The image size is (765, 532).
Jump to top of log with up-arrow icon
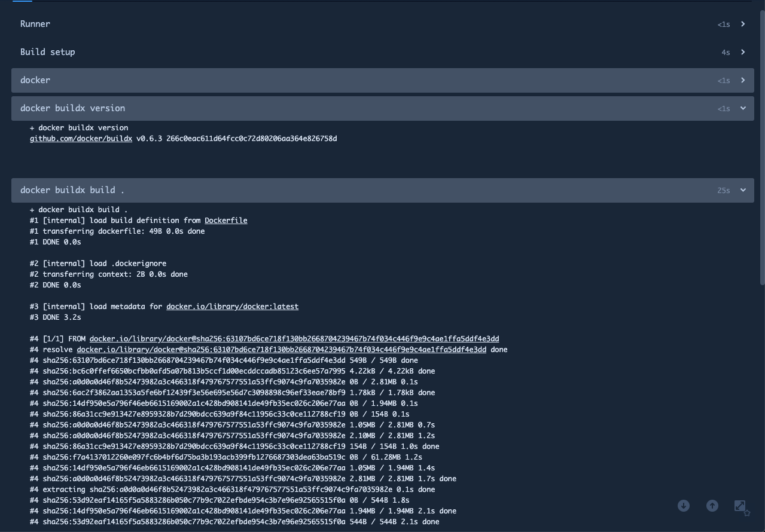pos(712,506)
